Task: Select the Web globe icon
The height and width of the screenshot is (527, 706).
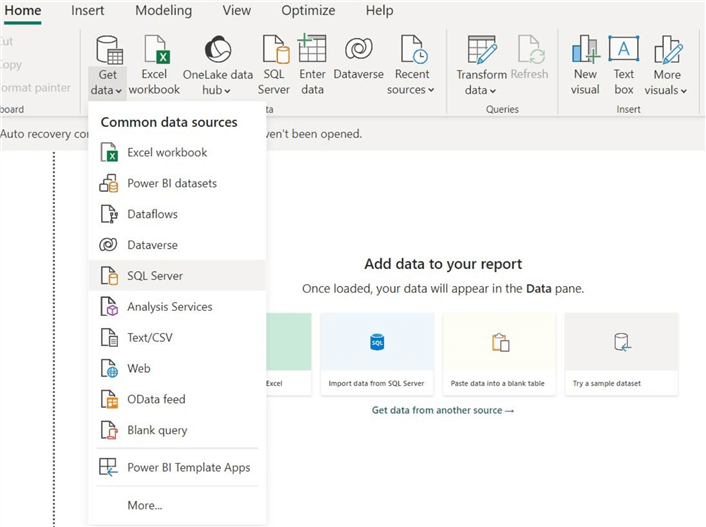Action: click(x=109, y=368)
